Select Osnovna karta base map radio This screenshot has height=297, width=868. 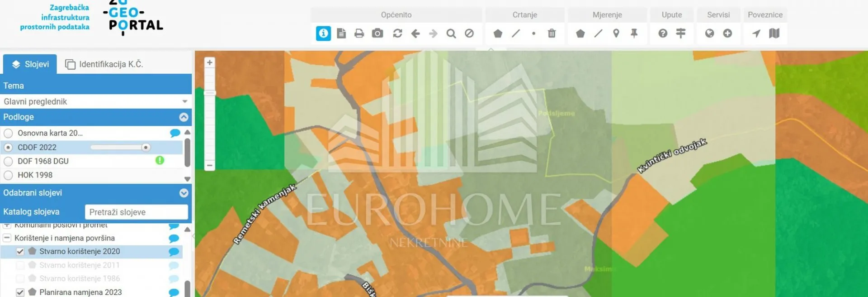pyautogui.click(x=8, y=134)
